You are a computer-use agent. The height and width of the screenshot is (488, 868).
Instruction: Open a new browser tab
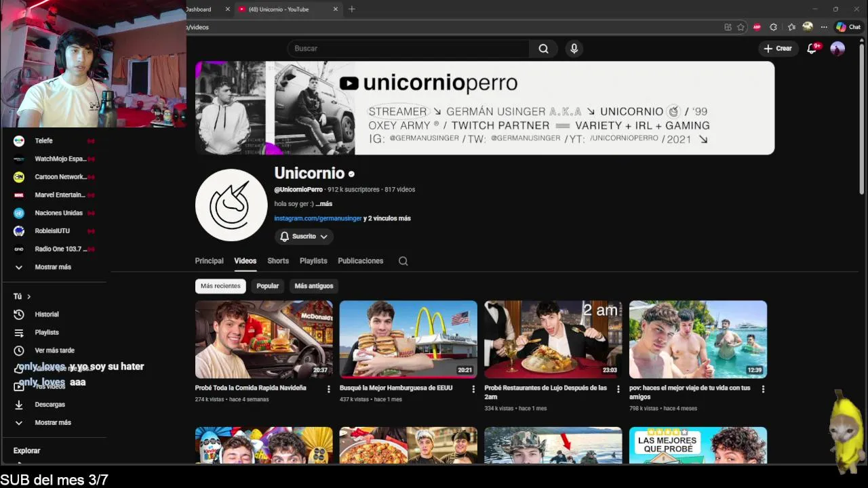351,9
